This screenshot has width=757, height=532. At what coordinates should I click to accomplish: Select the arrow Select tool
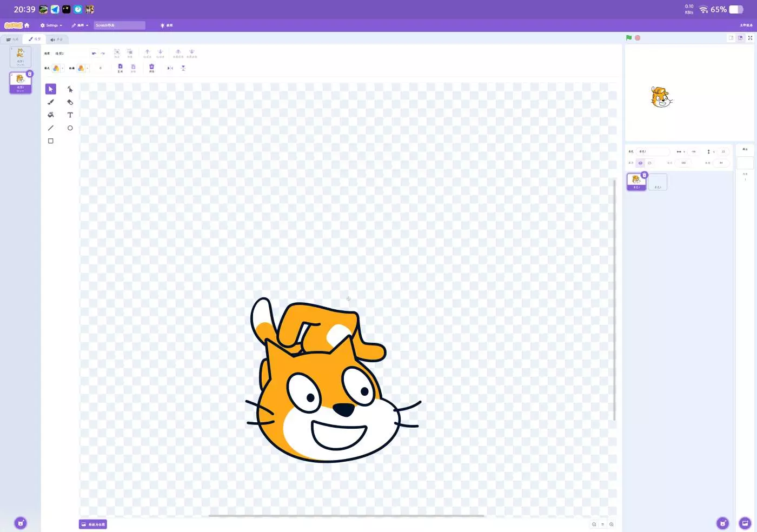[51, 89]
